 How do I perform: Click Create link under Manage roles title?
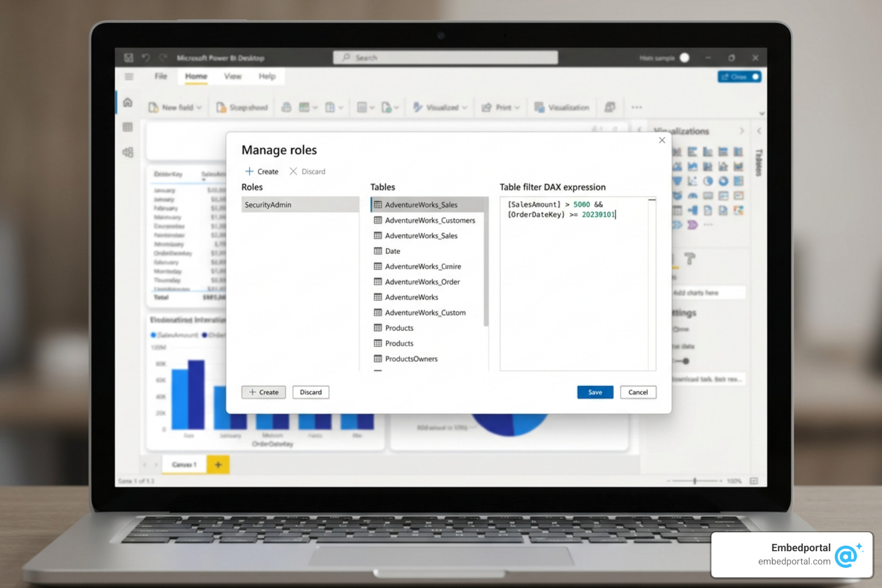coord(262,172)
